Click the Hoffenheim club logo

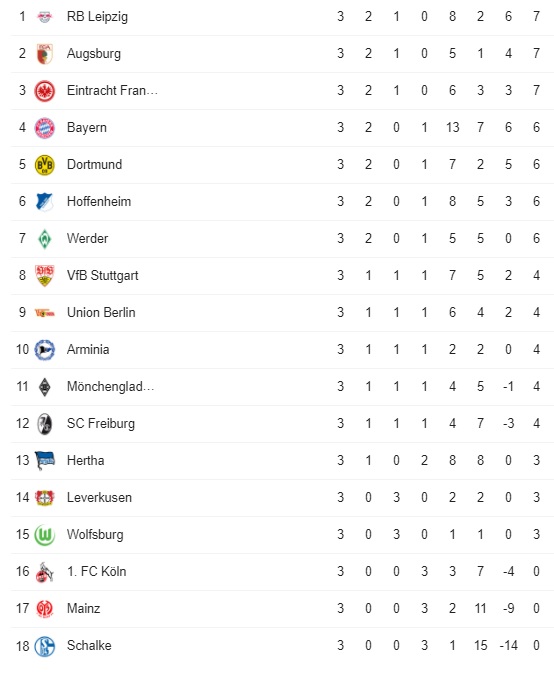tap(44, 202)
